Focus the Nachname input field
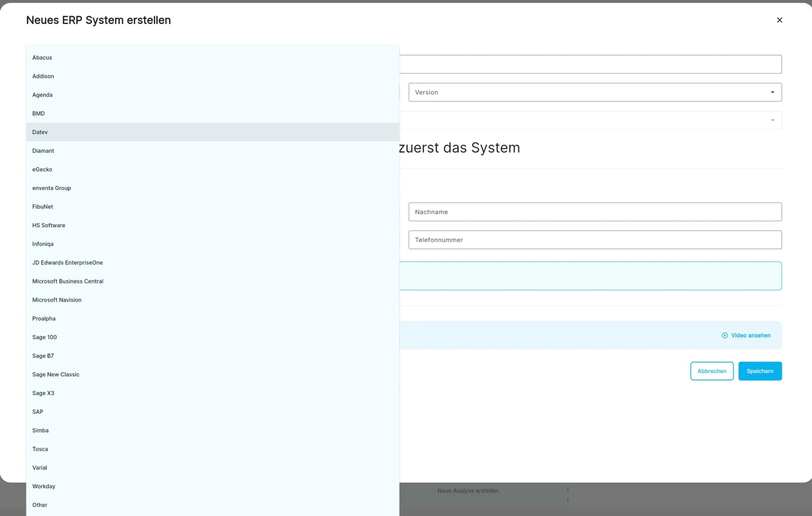 [595, 212]
